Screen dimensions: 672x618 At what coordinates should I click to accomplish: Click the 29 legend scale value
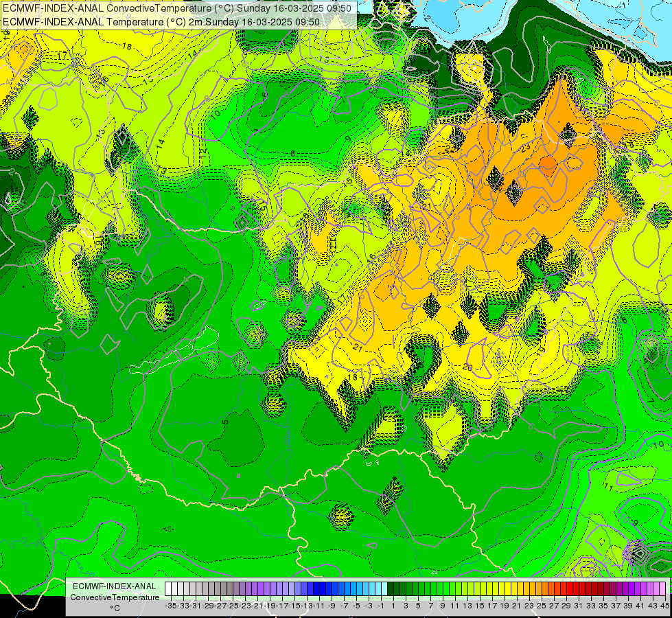coord(566,606)
